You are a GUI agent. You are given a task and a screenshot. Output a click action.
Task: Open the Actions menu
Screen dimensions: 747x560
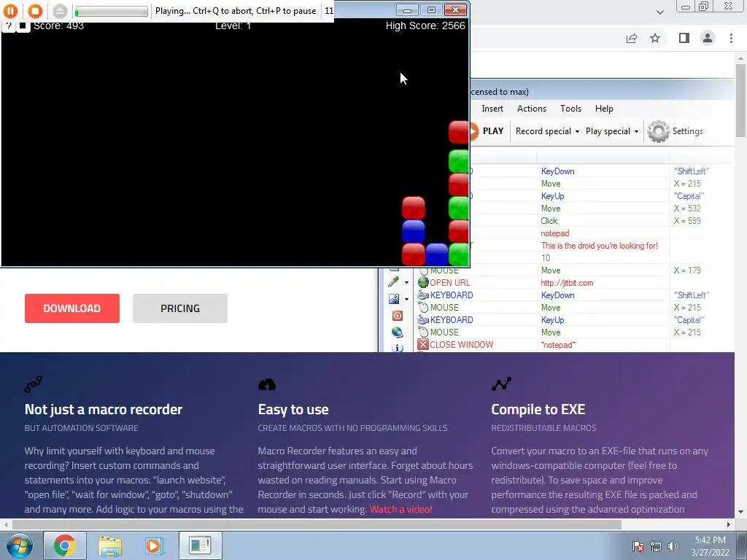[532, 109]
